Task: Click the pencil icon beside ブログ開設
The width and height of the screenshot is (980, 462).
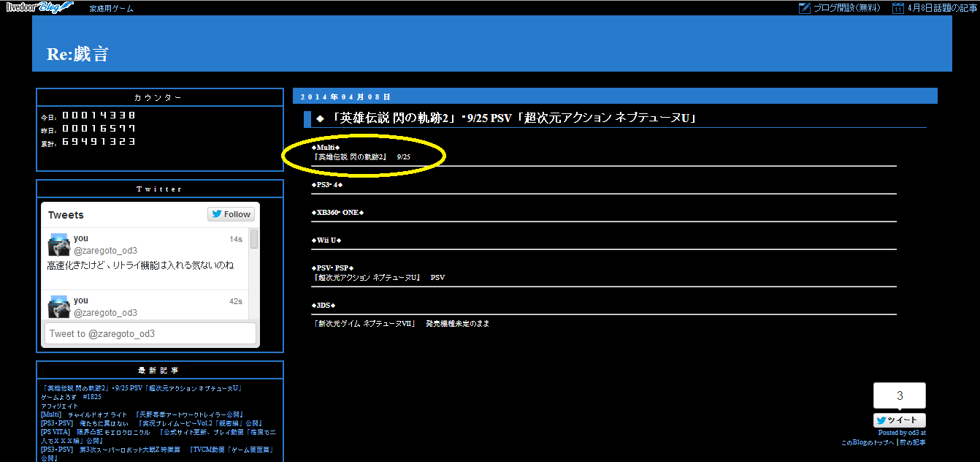Action: (805, 8)
